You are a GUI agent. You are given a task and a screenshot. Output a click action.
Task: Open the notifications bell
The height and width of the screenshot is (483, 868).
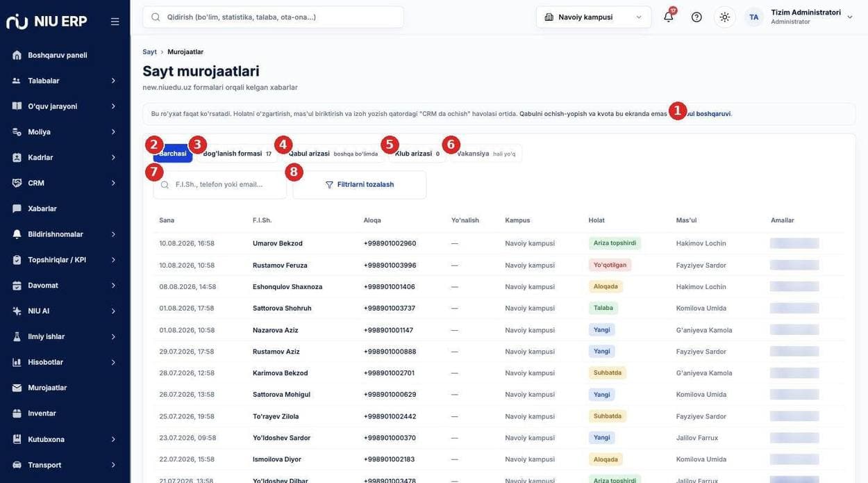[669, 17]
